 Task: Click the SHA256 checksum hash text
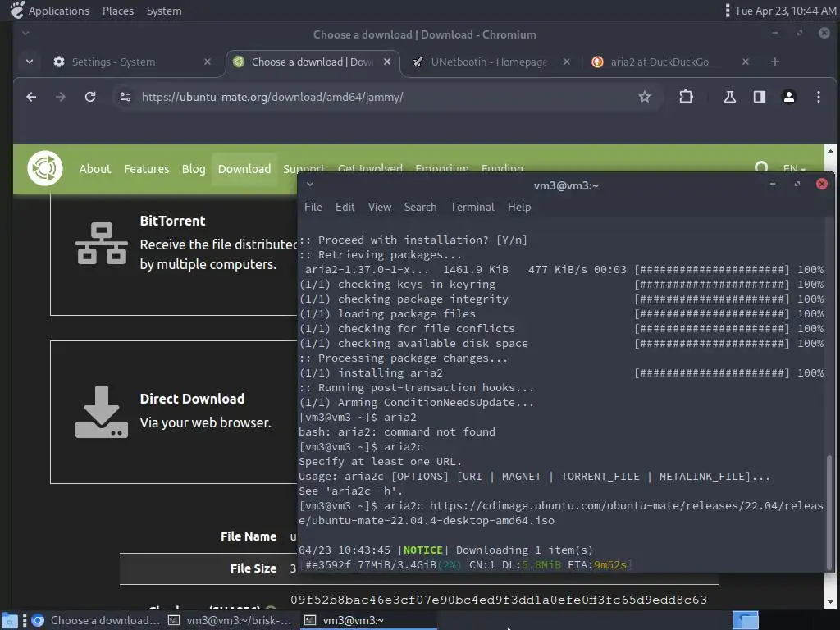498,600
